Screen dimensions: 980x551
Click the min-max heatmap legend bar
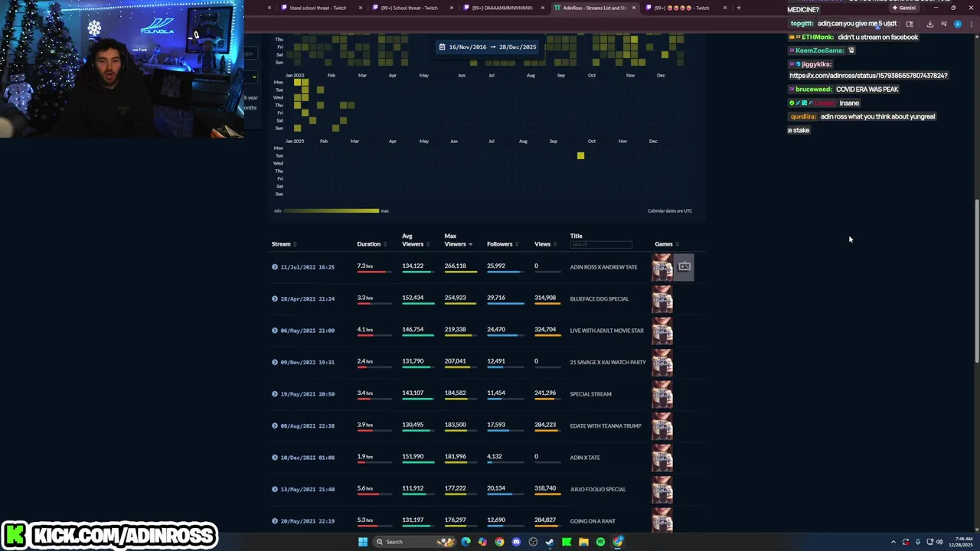coord(331,210)
